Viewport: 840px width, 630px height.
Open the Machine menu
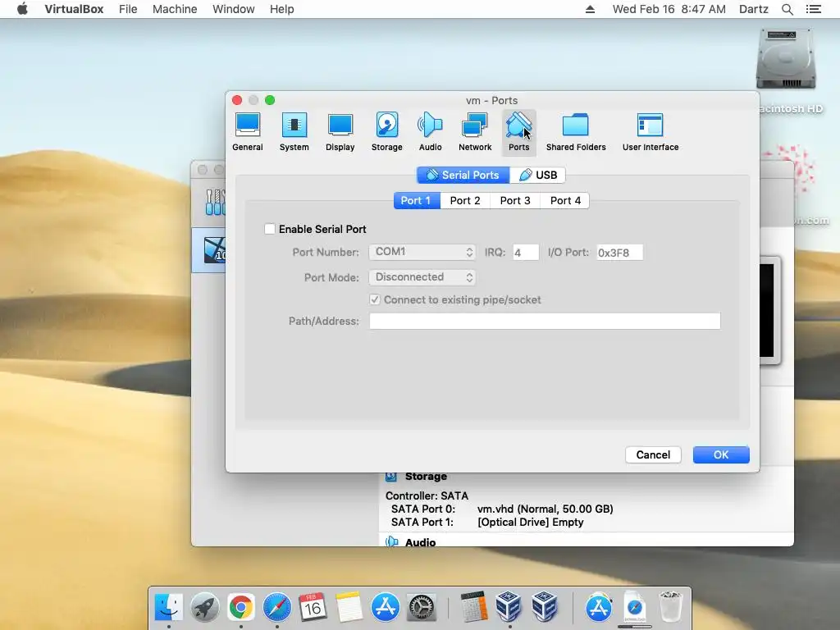pyautogui.click(x=175, y=9)
